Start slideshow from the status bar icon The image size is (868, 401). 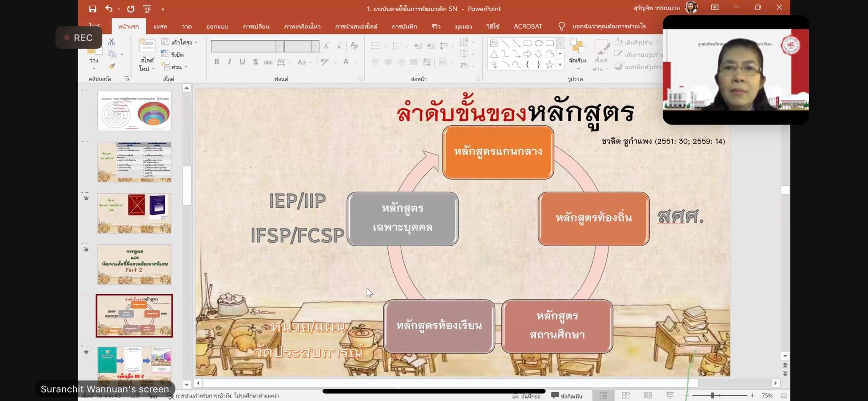click(x=670, y=395)
